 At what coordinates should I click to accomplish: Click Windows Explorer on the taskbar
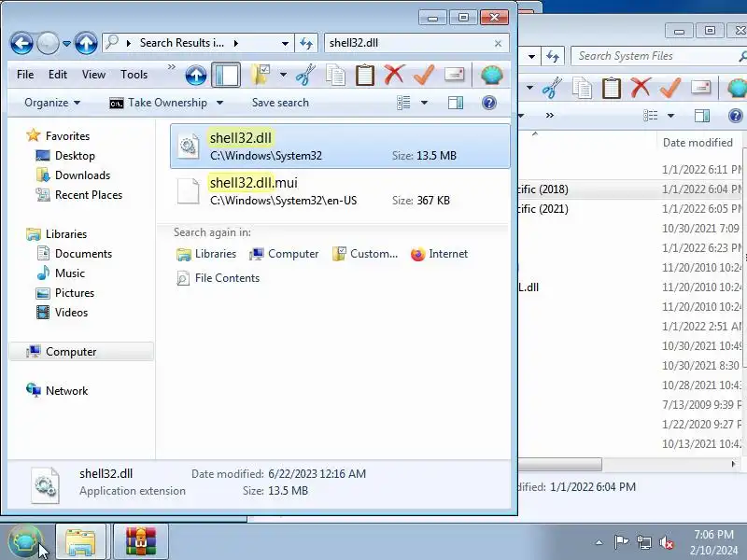80,542
